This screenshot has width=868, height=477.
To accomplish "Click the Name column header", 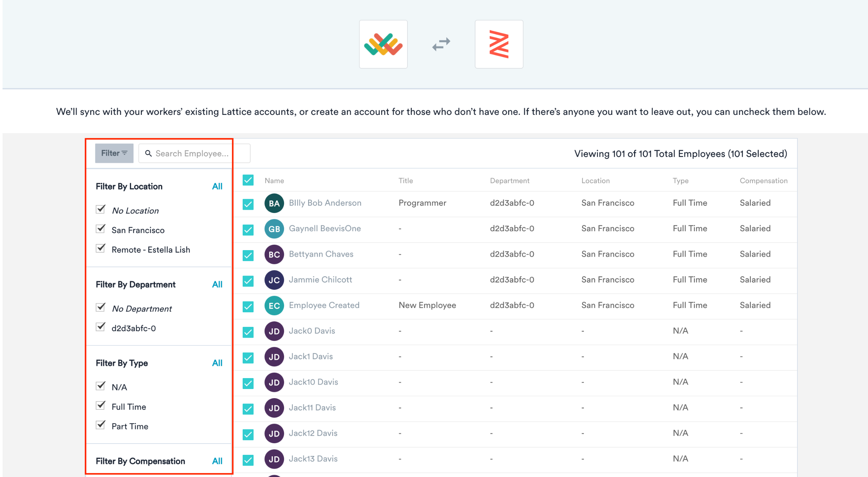I will pos(274,181).
